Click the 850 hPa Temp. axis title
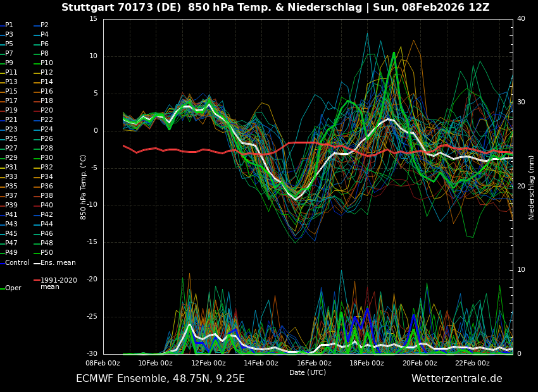The width and height of the screenshot is (538, 392). pyautogui.click(x=84, y=187)
